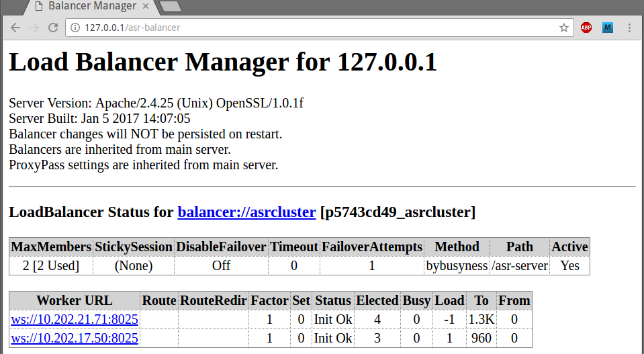Screen dimensions: 644x354
Task: Open worker link ws://10.202.21.71:8025
Action: coord(75,319)
